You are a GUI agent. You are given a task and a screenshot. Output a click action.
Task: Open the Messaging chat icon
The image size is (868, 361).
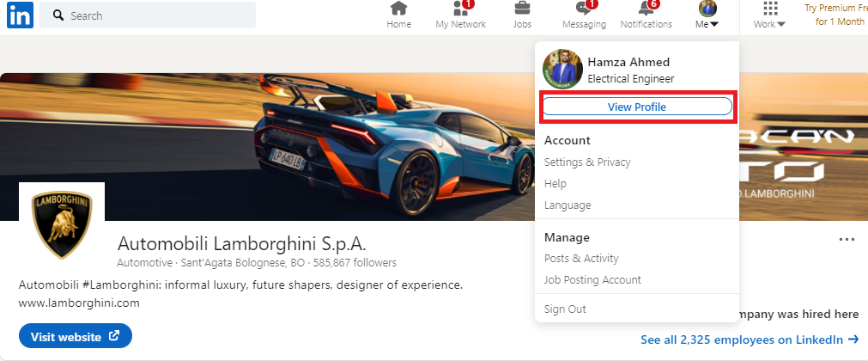click(x=584, y=9)
